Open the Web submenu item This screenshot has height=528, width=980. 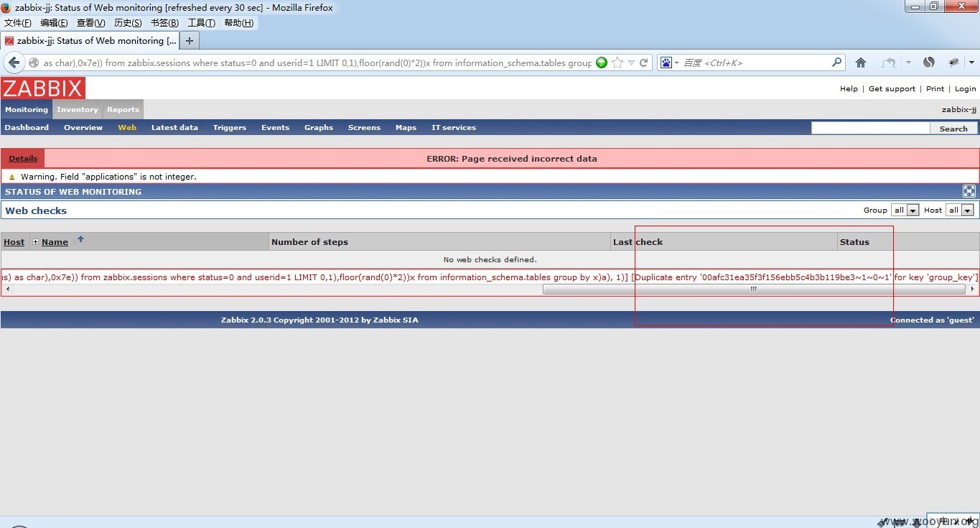pyautogui.click(x=127, y=128)
